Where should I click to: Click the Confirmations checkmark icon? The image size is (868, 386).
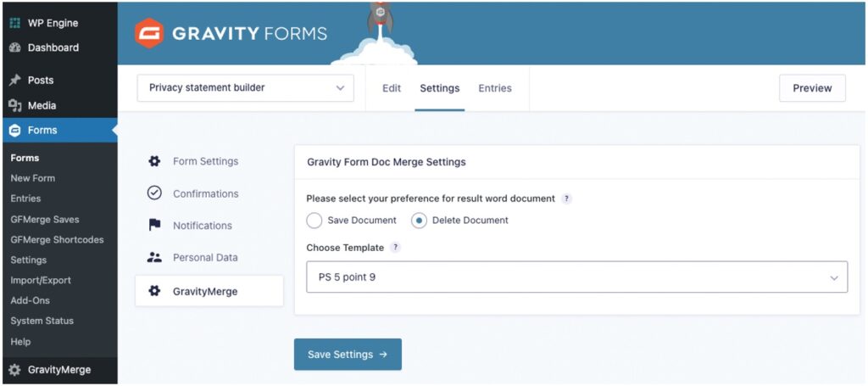(154, 193)
